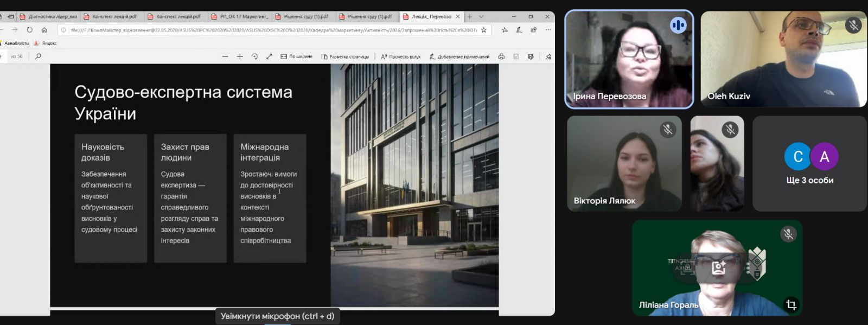Image resolution: width=868 pixels, height=325 pixels.
Task: Click Добавление примечаний annotation button
Action: (459, 56)
